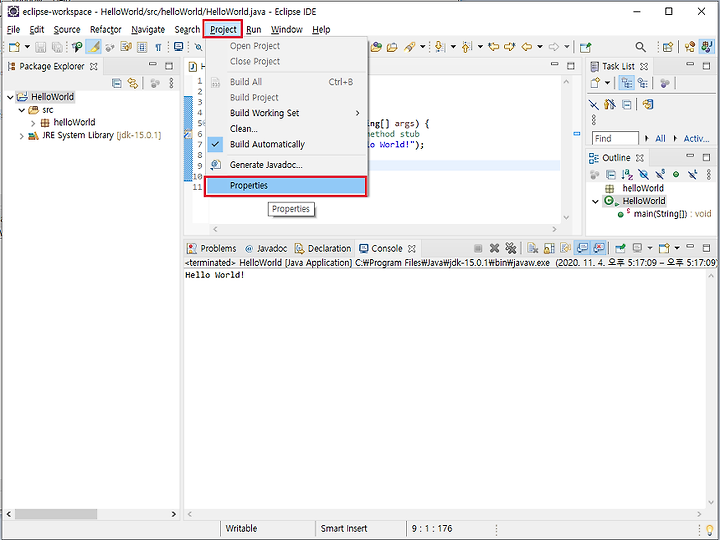Screen dimensions: 720x540
Task: Click Remove All Terminated Launches in Console
Action: 511,248
